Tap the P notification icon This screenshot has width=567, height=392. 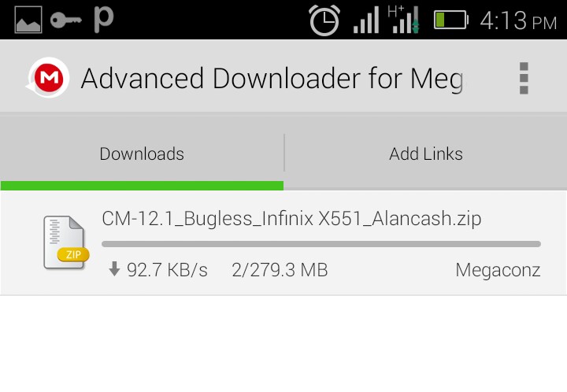[x=103, y=20]
